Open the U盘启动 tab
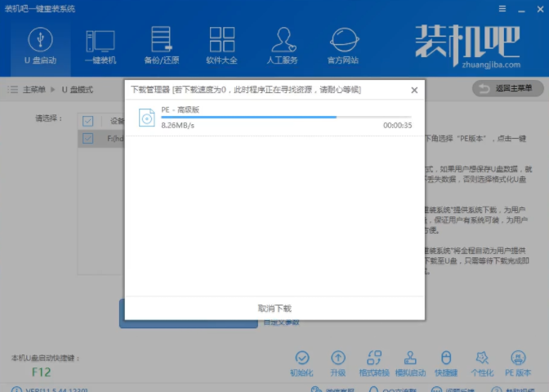Image resolution: width=549 pixels, height=392 pixels. [40, 47]
